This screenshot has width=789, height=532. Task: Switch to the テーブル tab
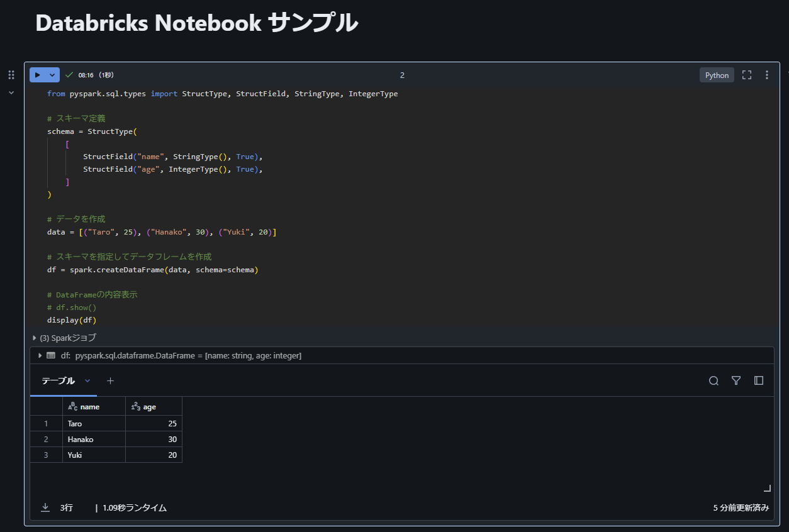58,380
